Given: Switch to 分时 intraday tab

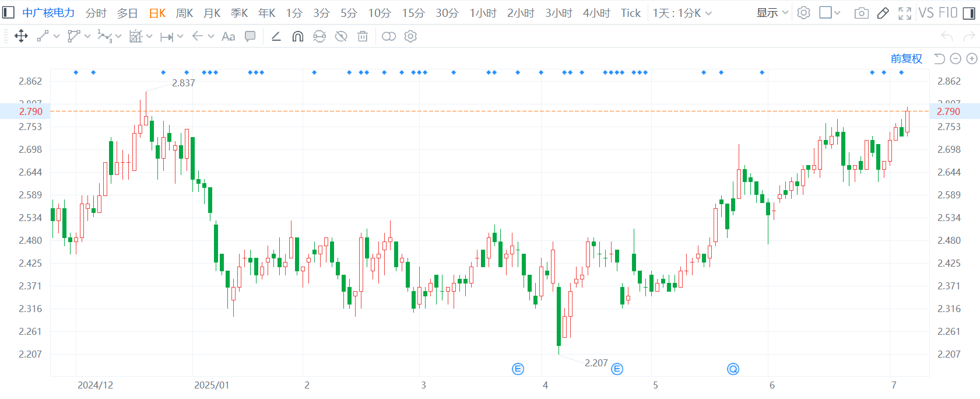Looking at the screenshot, I should [96, 13].
